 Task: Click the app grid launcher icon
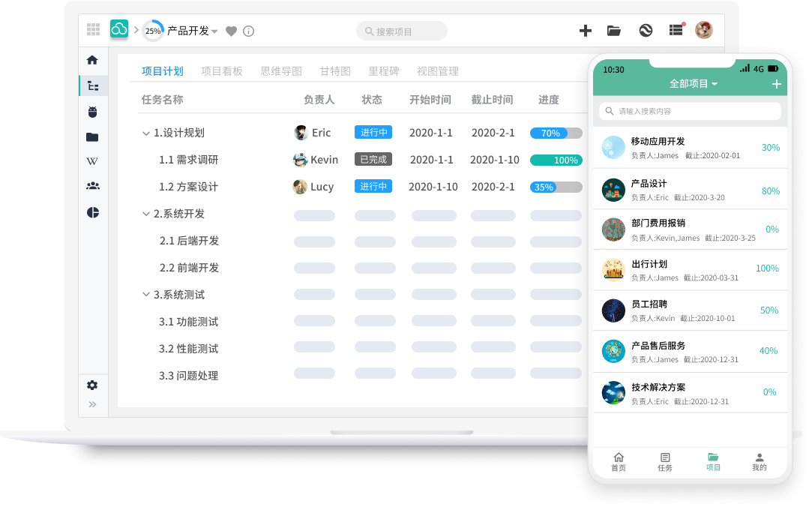93,30
